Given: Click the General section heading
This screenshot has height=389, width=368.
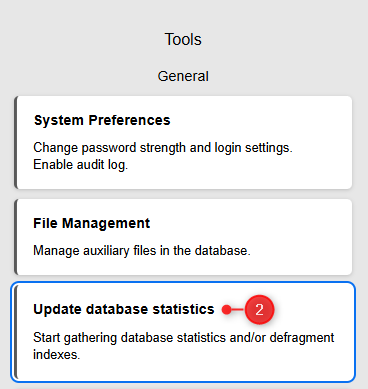Looking at the screenshot, I should [183, 76].
